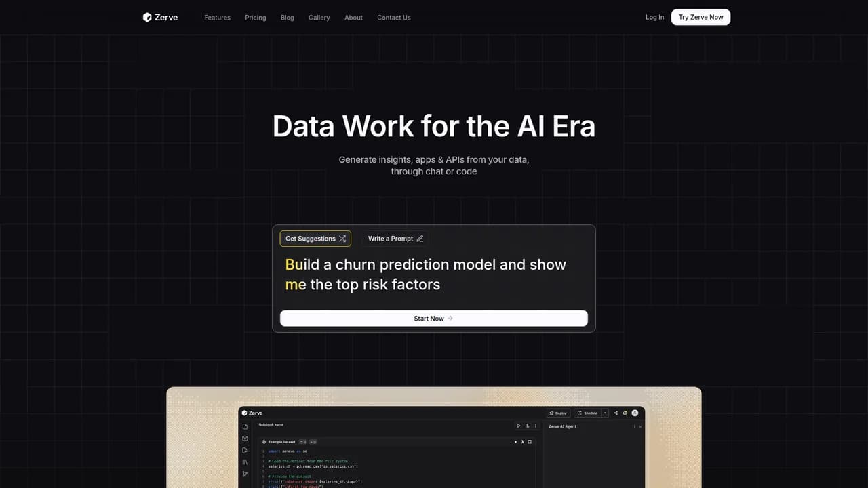Open the user avatar in the preview header
The height and width of the screenshot is (488, 868).
coord(635,413)
